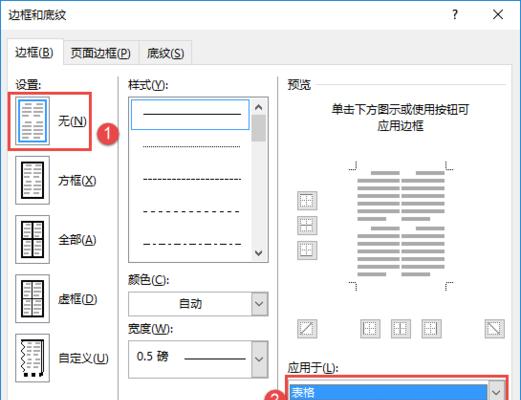
Task: Select the dotted line style in list
Action: click(191, 147)
